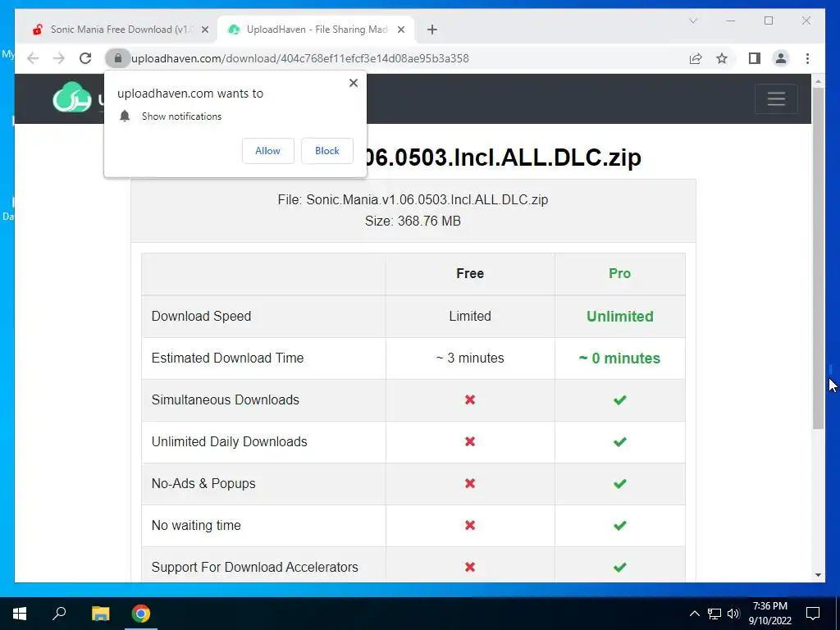The image size is (840, 630).
Task: Click the Chrome taskbar icon
Action: pos(141,614)
